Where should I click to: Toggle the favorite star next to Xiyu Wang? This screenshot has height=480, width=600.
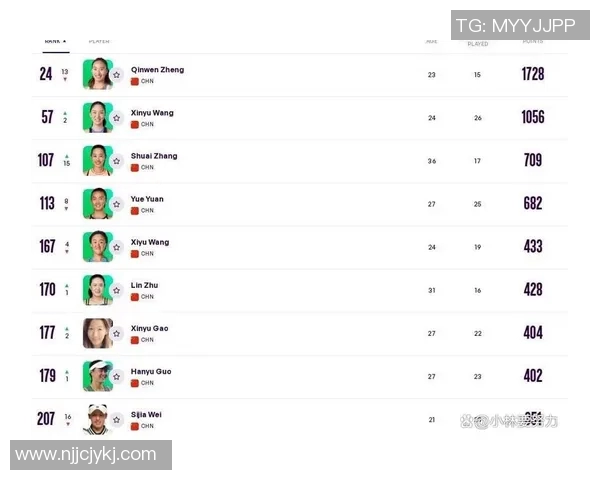[116, 247]
